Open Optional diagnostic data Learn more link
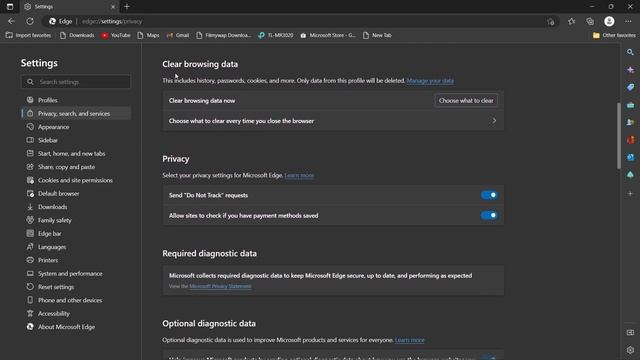640x360 pixels. 409,340
